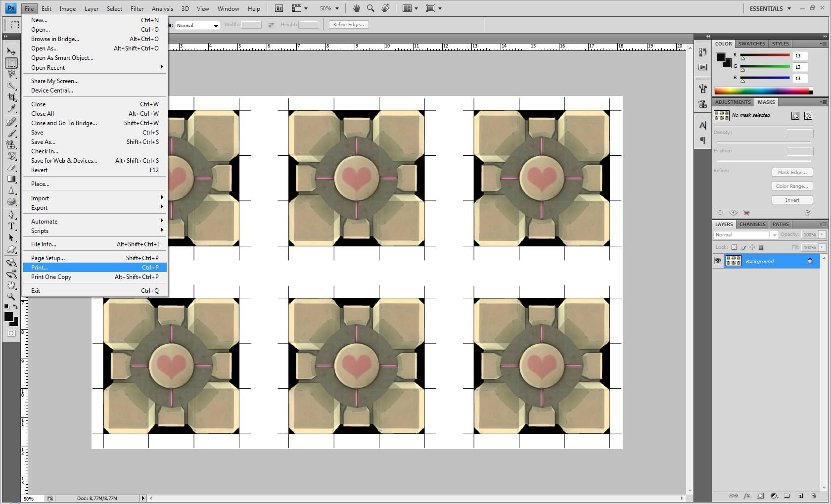Select the Custom Shape tool
The image size is (831, 504).
tap(11, 249)
